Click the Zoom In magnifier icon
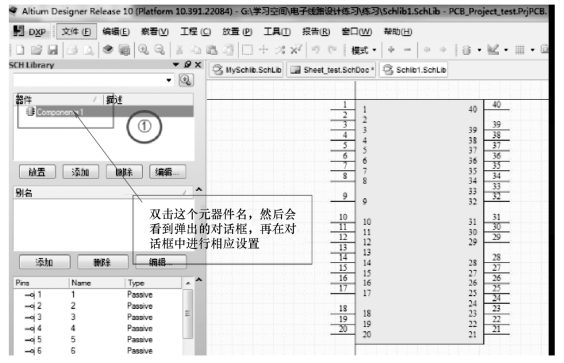This screenshot has height=363, width=564. click(144, 50)
